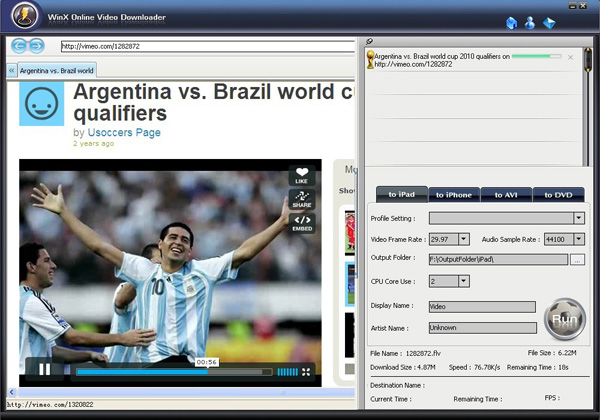Switch to the to DVD tab
The image size is (600, 420).
pyautogui.click(x=558, y=195)
